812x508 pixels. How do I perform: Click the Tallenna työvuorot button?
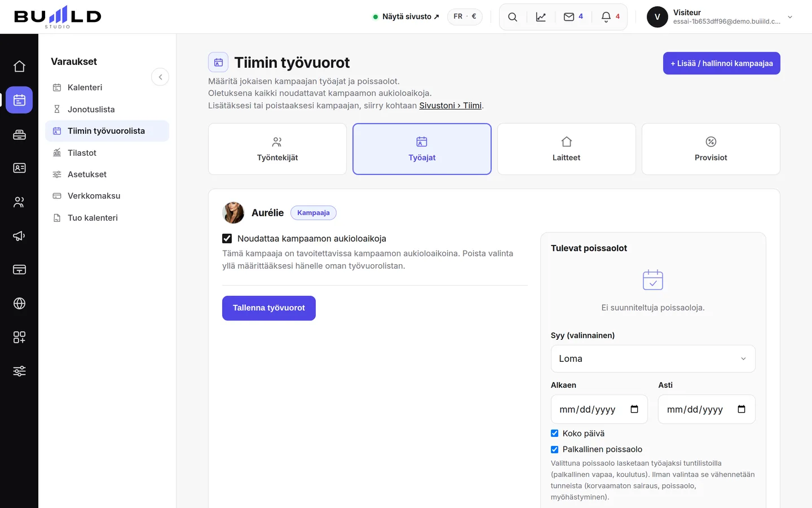point(269,308)
